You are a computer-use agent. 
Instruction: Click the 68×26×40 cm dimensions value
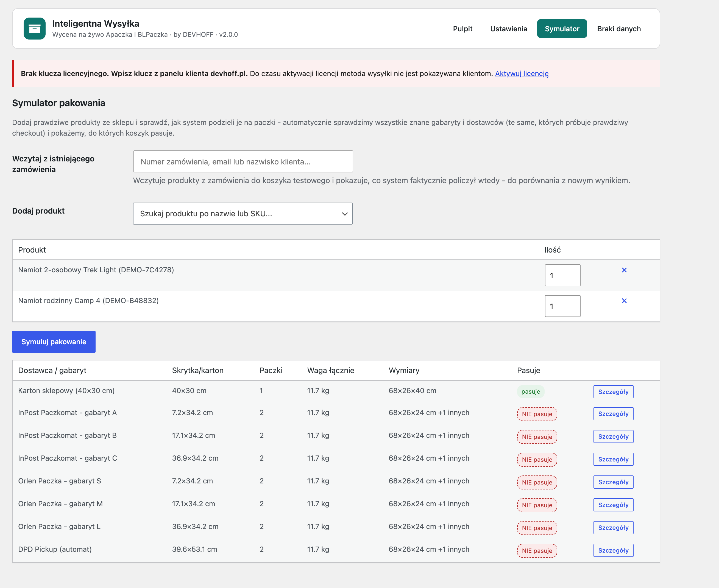pos(412,391)
